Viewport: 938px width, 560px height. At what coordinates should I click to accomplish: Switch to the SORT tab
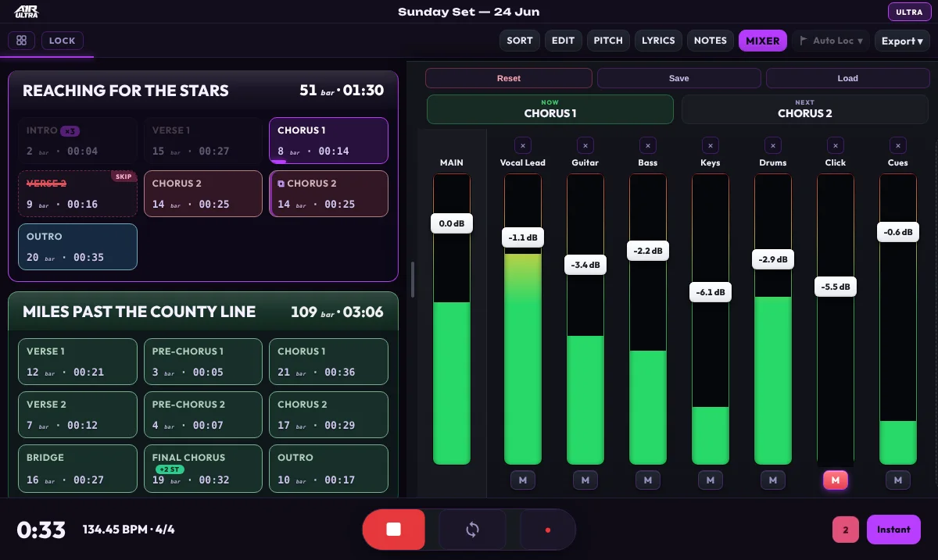[520, 41]
